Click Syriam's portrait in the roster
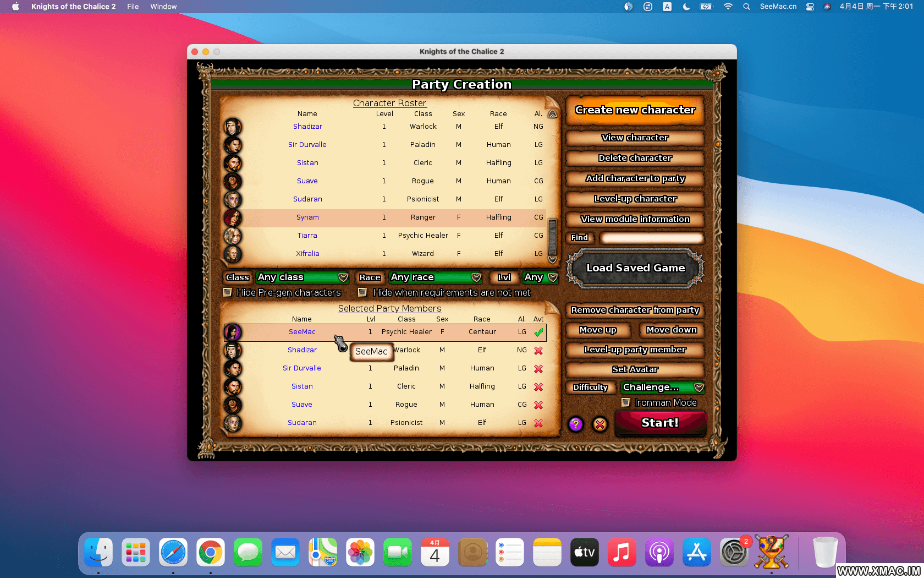The width and height of the screenshot is (924, 578). pyautogui.click(x=233, y=217)
